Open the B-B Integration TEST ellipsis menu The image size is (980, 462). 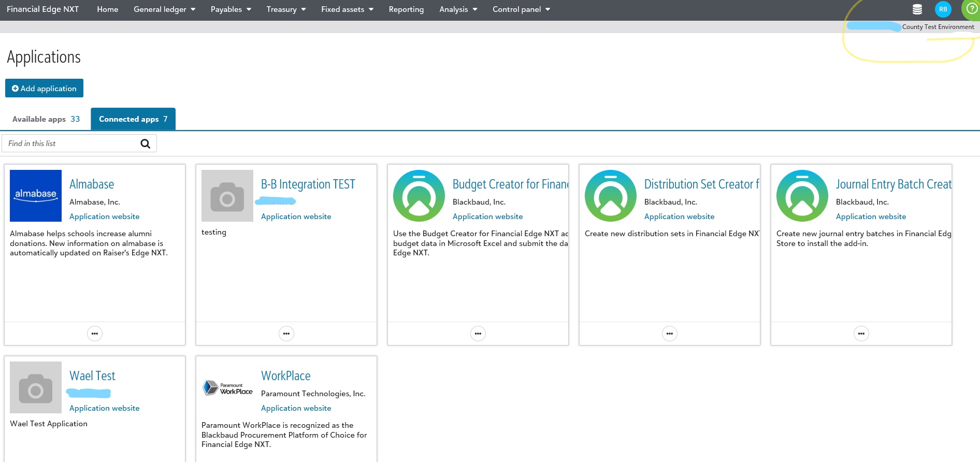pyautogui.click(x=286, y=334)
